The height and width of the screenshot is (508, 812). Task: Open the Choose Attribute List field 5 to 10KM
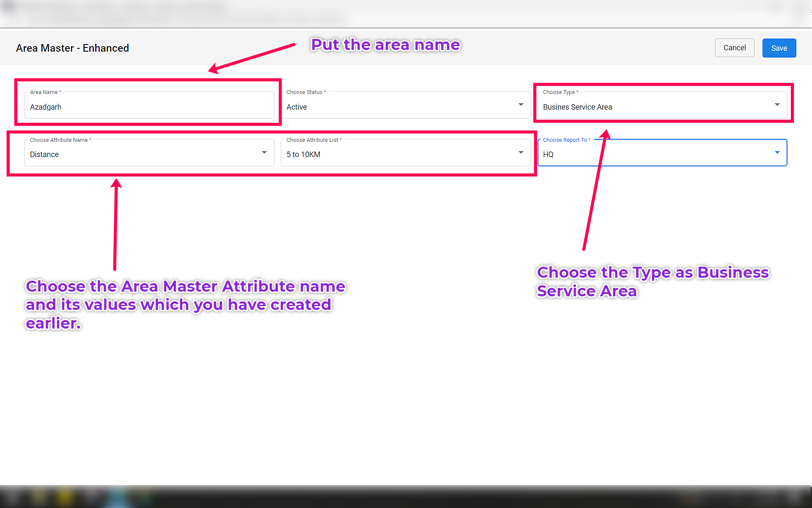(x=398, y=155)
